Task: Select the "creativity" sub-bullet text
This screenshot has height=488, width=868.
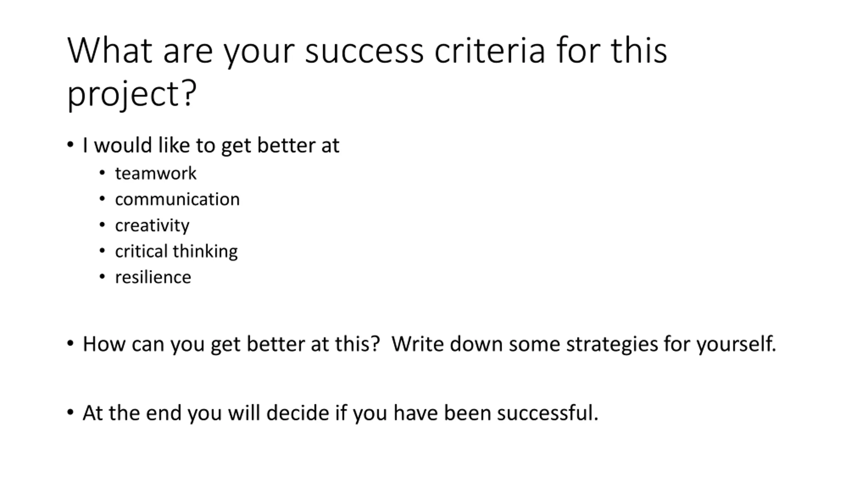Action: (152, 226)
